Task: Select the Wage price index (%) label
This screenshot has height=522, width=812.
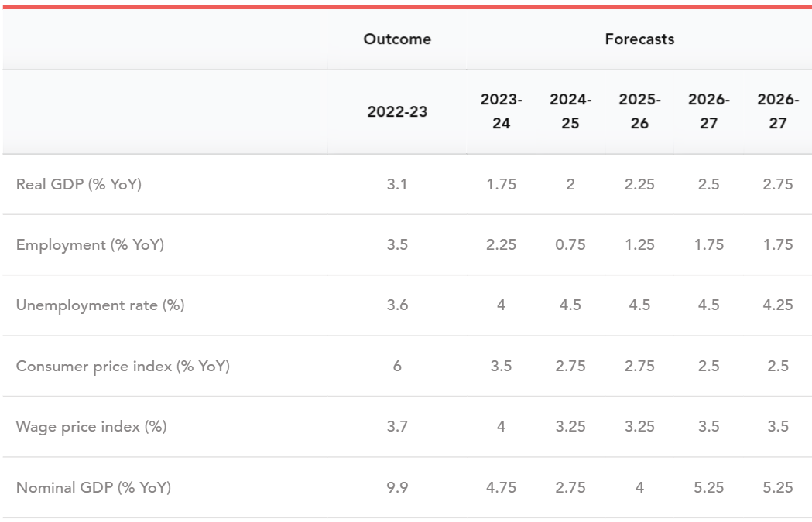Action: coord(91,426)
